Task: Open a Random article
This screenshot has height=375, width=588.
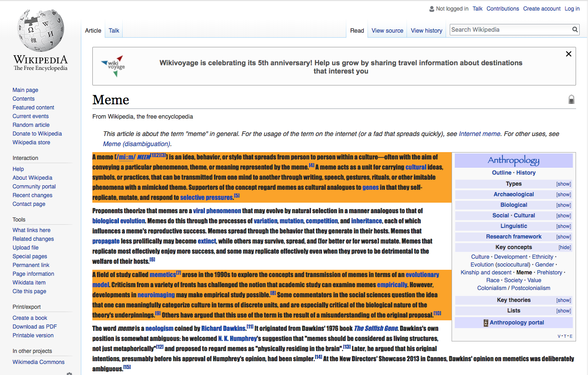Action: [31, 125]
